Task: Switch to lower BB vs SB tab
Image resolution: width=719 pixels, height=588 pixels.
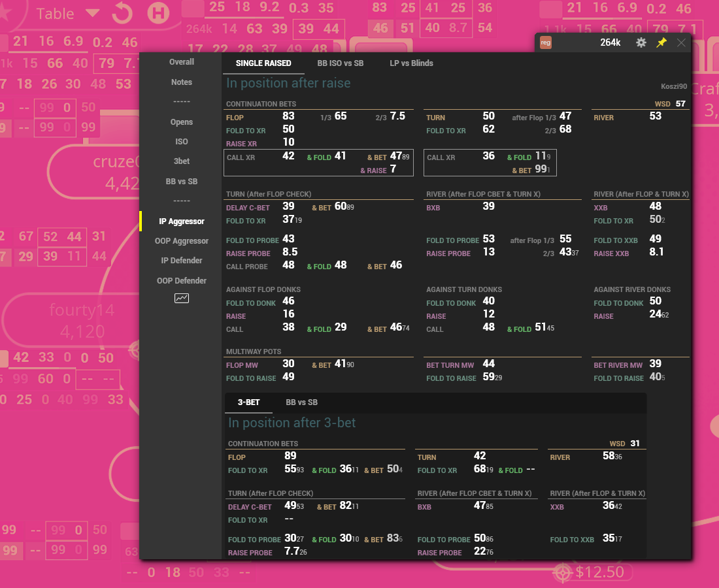Action: point(301,402)
